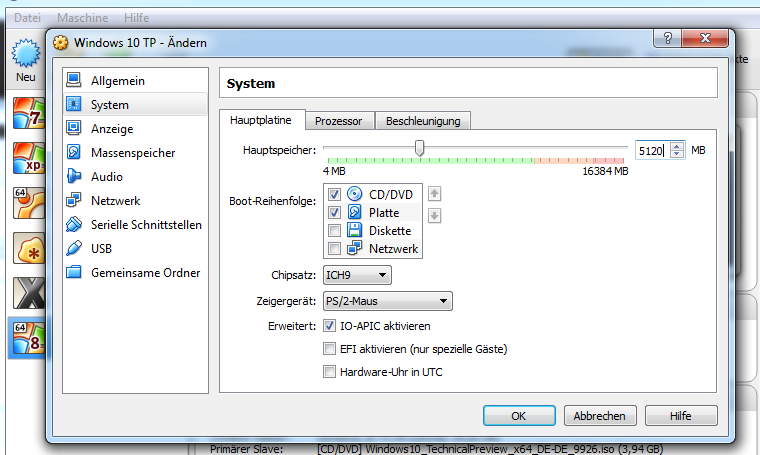Click the USB plug icon
The height and width of the screenshot is (455, 760).
(x=74, y=248)
